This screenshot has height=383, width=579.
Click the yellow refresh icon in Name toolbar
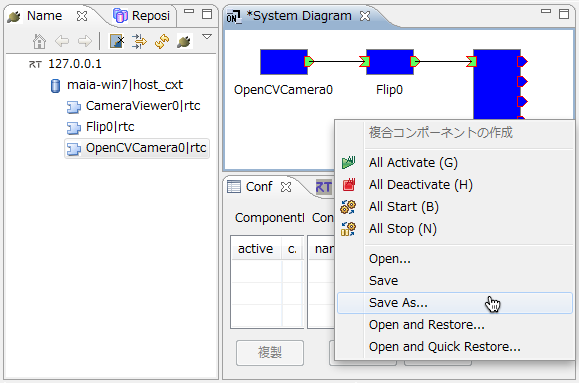(x=162, y=41)
